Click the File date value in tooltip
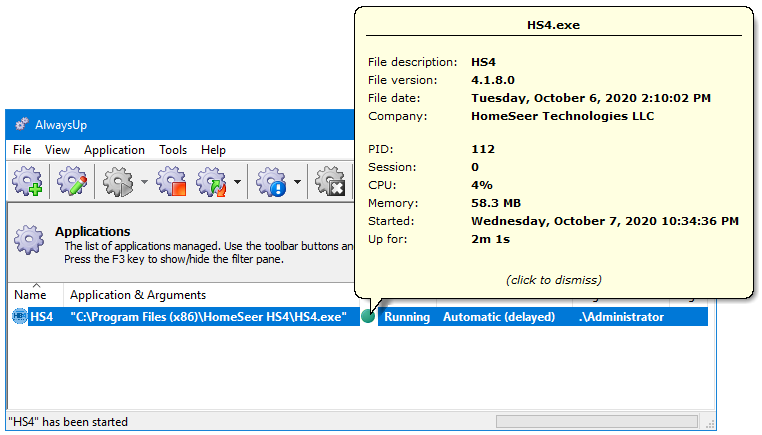Image resolution: width=762 pixels, height=435 pixels. pos(591,98)
